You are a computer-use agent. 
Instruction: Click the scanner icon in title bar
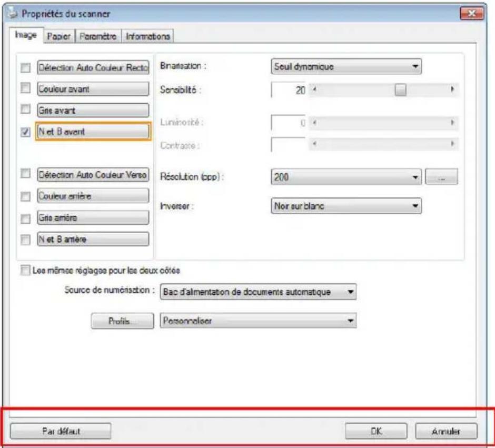click(x=13, y=13)
